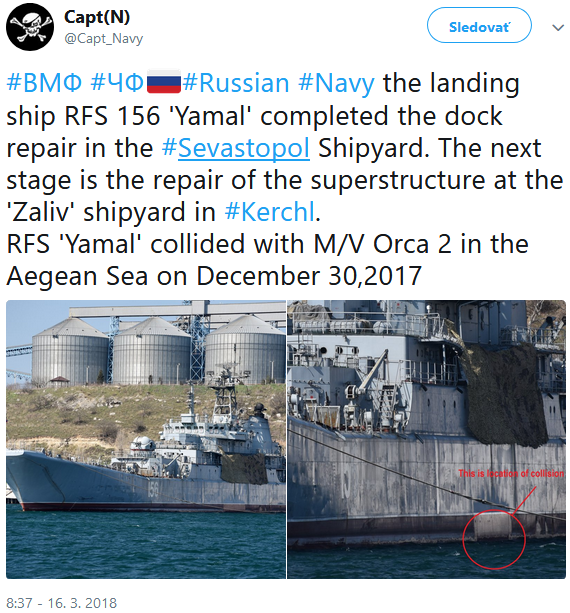View the left photo of ship 156
The image size is (570, 613).
click(146, 439)
